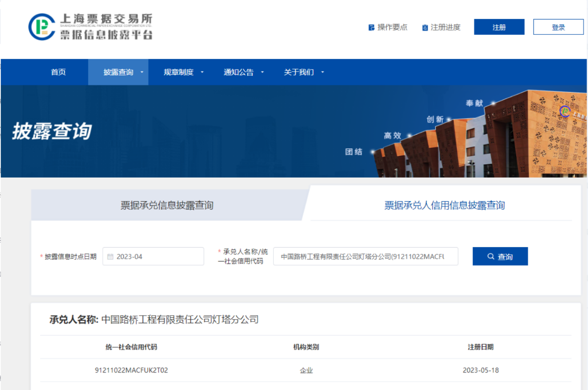Switch to 票据承兑信息披露查询 tab
This screenshot has width=588, height=390.
point(167,205)
